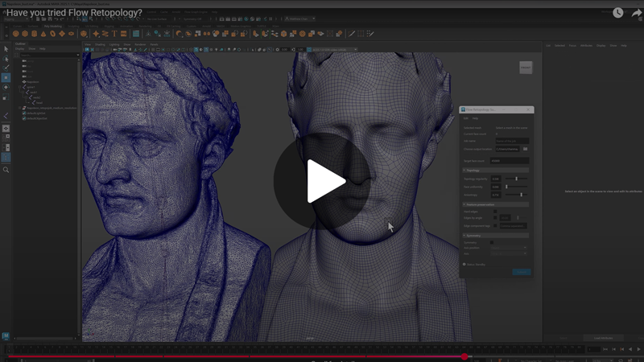Play the Flow Retopology video
Image resolution: width=644 pixels, height=362 pixels.
(x=322, y=180)
